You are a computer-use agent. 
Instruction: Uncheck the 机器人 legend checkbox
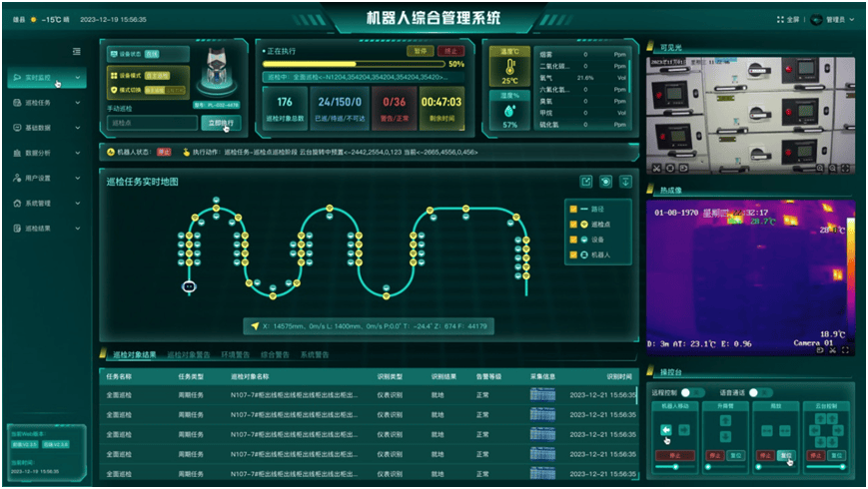coord(573,255)
